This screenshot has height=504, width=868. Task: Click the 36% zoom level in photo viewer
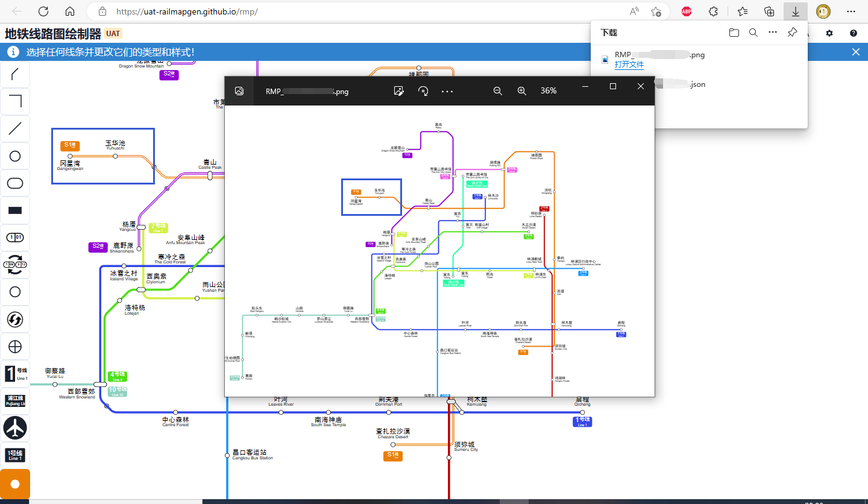(x=549, y=91)
